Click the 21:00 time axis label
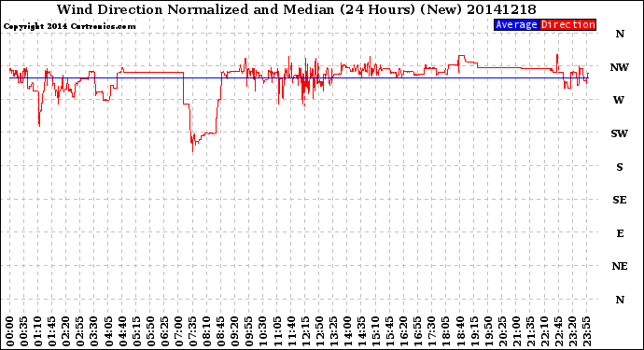 pos(516,331)
